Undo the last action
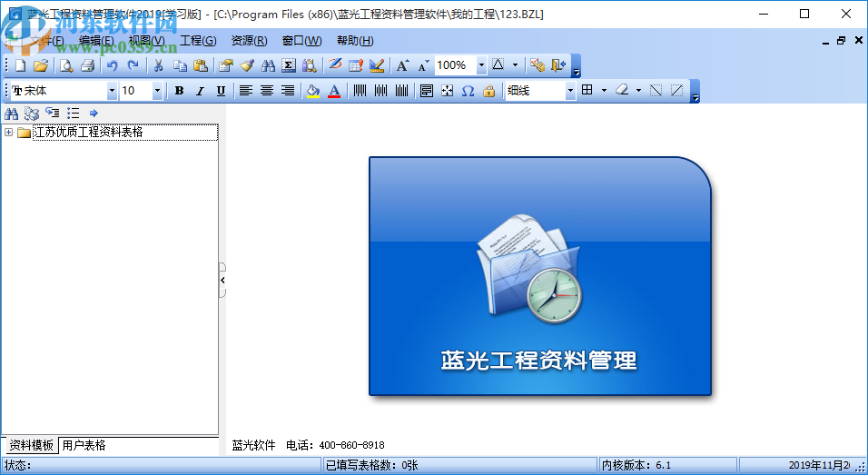 (113, 65)
